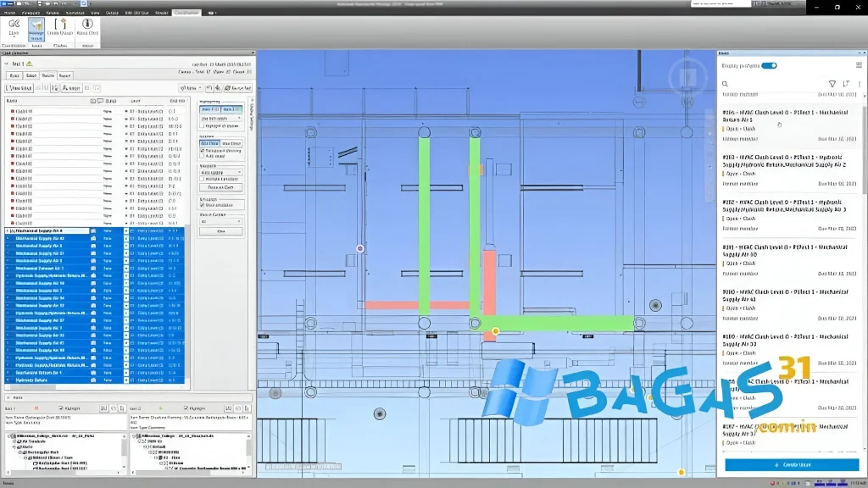Click the reset filter icon beside None dropdown

209,88
